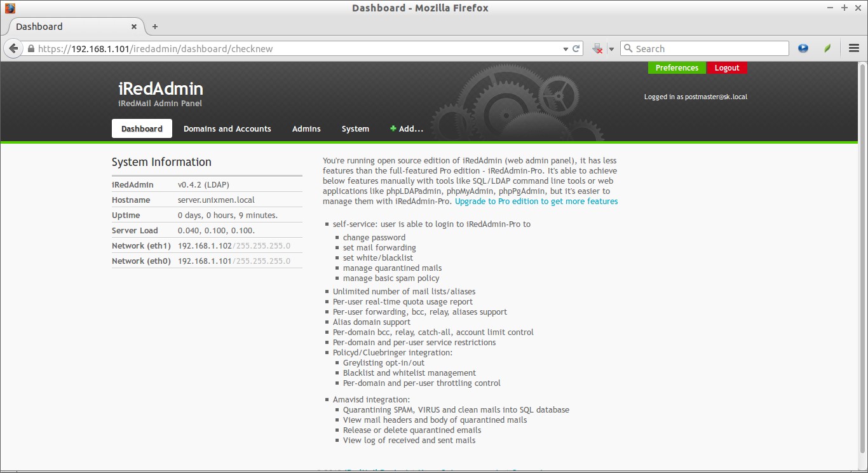Click 'Unlimited number of mail lists/aliases' item

404,291
